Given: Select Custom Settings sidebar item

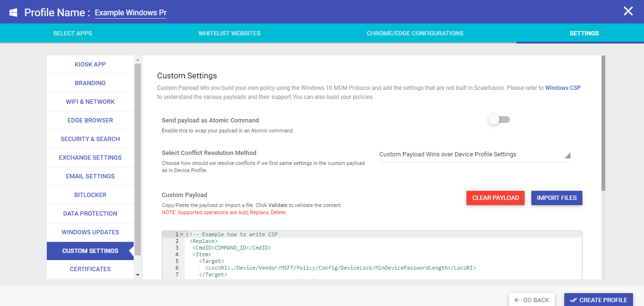Looking at the screenshot, I should (x=90, y=251).
